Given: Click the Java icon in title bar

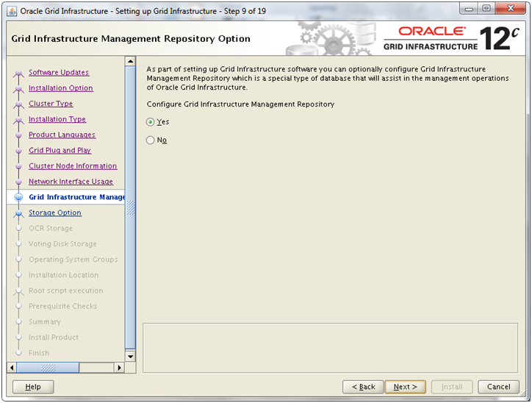Looking at the screenshot, I should pos(12,11).
